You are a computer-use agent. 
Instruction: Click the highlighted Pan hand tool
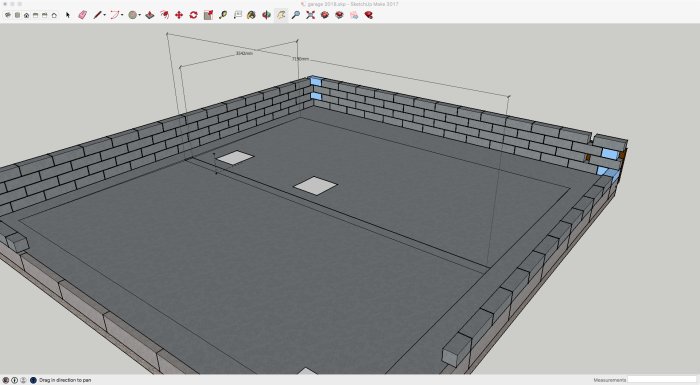(281, 15)
